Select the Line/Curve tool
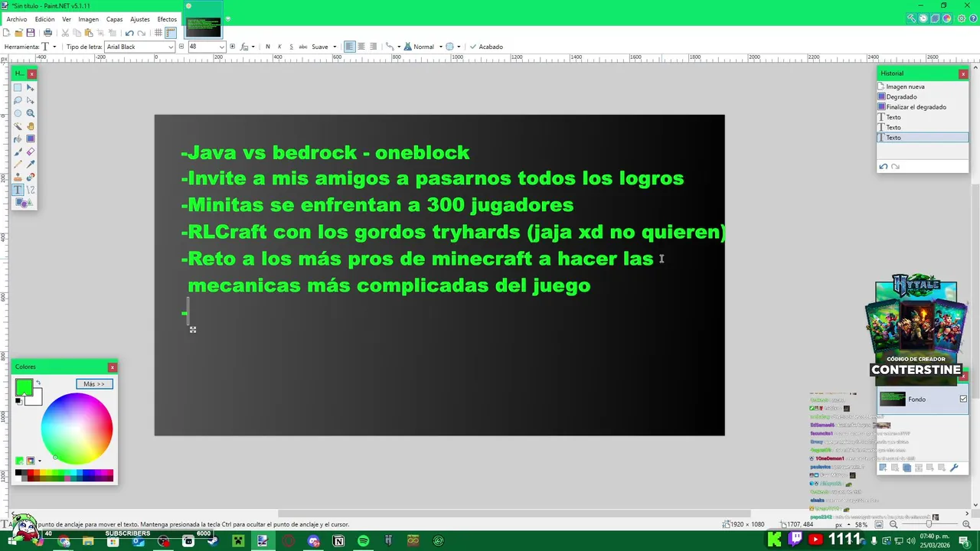 (31, 190)
